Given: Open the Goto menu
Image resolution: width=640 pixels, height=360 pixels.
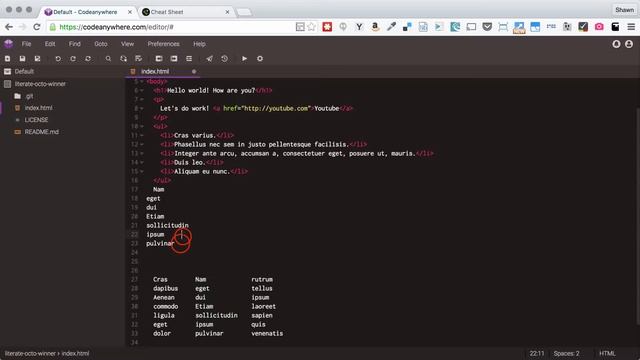Looking at the screenshot, I should click(x=101, y=44).
